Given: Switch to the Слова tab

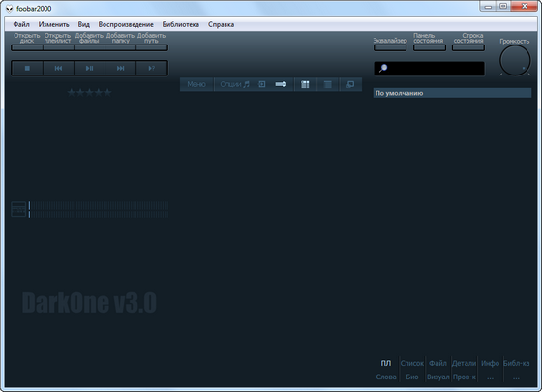Looking at the screenshot, I should click(x=386, y=377).
